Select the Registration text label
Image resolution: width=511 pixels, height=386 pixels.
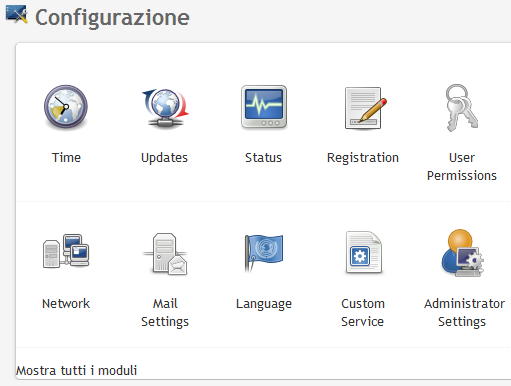tap(363, 158)
